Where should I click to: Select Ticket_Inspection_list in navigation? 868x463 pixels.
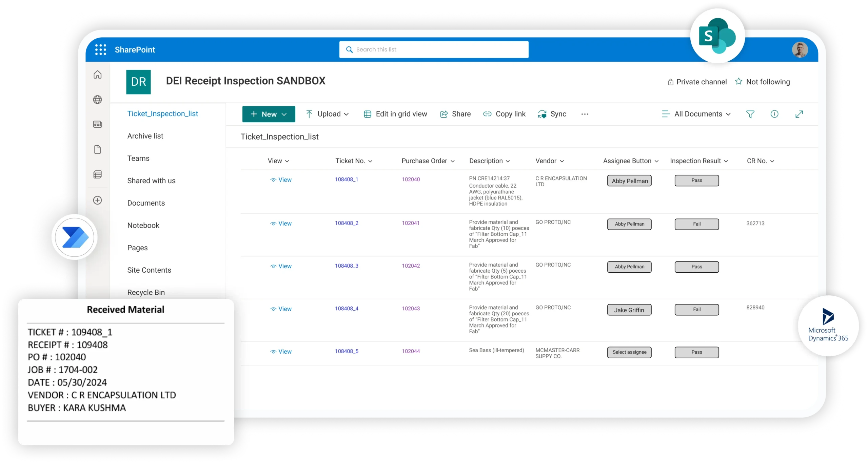tap(162, 114)
